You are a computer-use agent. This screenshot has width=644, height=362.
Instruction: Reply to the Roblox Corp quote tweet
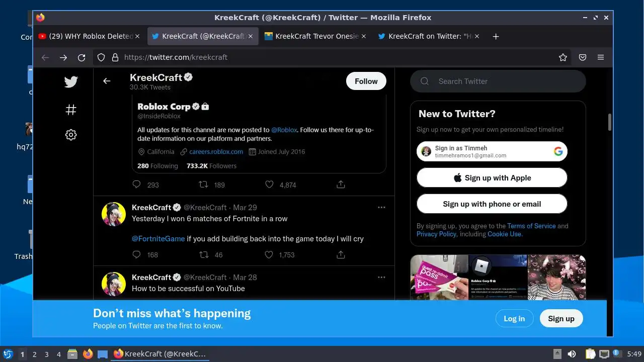pos(136,185)
